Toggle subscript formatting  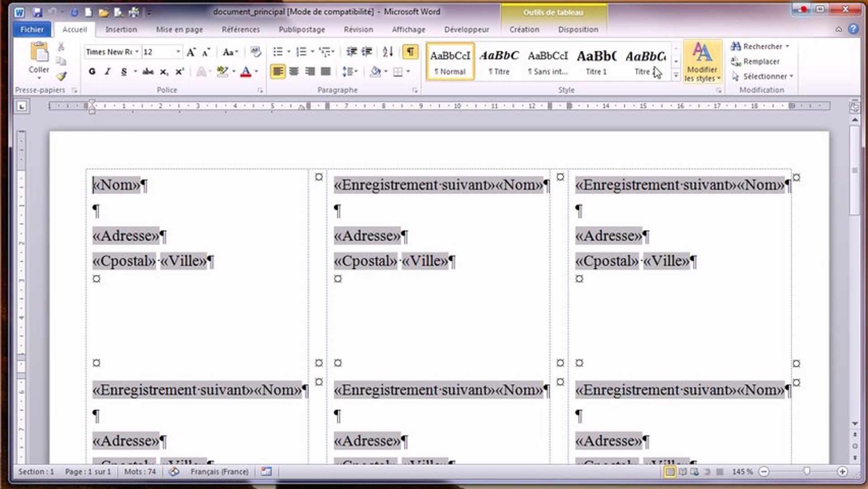tap(164, 72)
